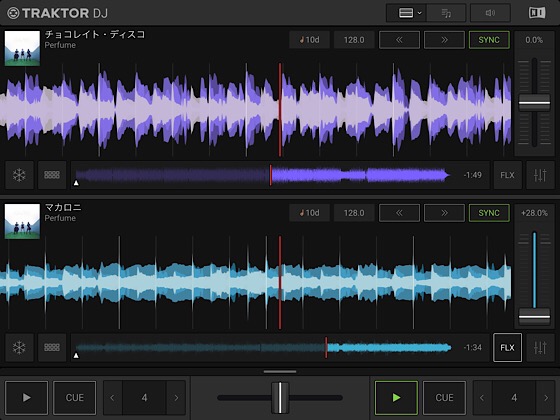The height and width of the screenshot is (420, 560).
Task: Open album art of チョコレイト・ディスコ
Action: (22, 48)
